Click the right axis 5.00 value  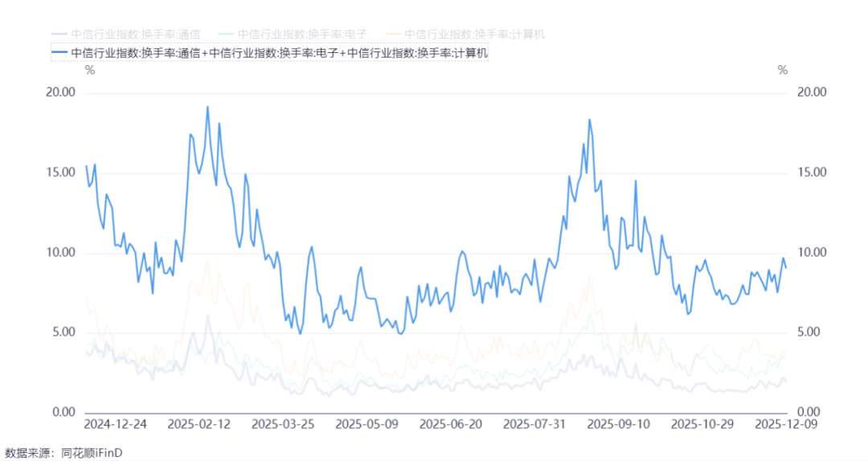click(809, 332)
